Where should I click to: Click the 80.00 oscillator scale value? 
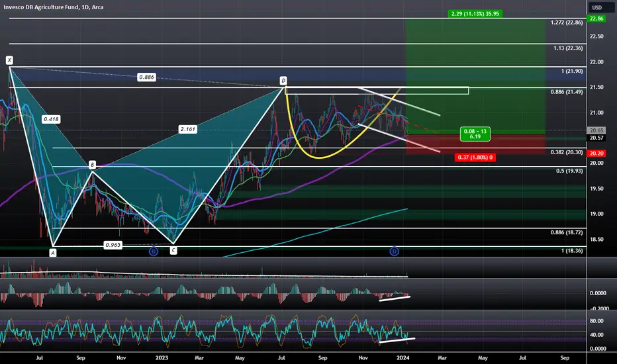596,321
